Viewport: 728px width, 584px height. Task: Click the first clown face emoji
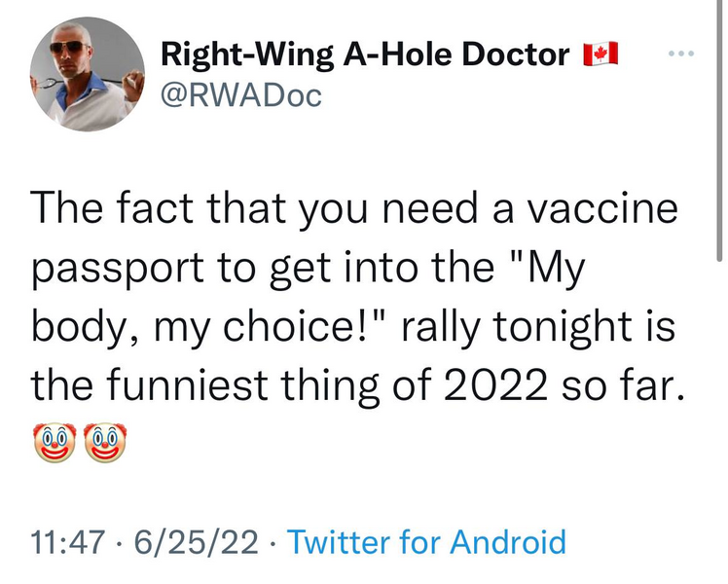(55, 442)
